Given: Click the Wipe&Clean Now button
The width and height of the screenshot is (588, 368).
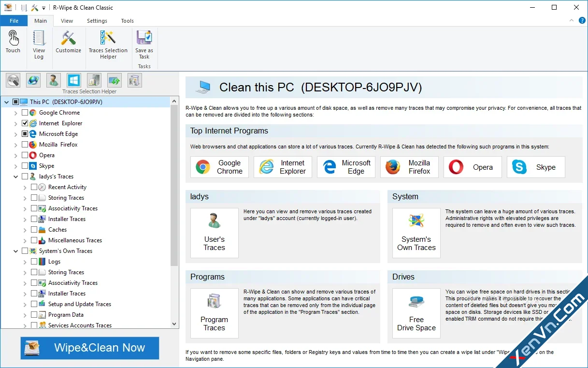Looking at the screenshot, I should point(90,348).
